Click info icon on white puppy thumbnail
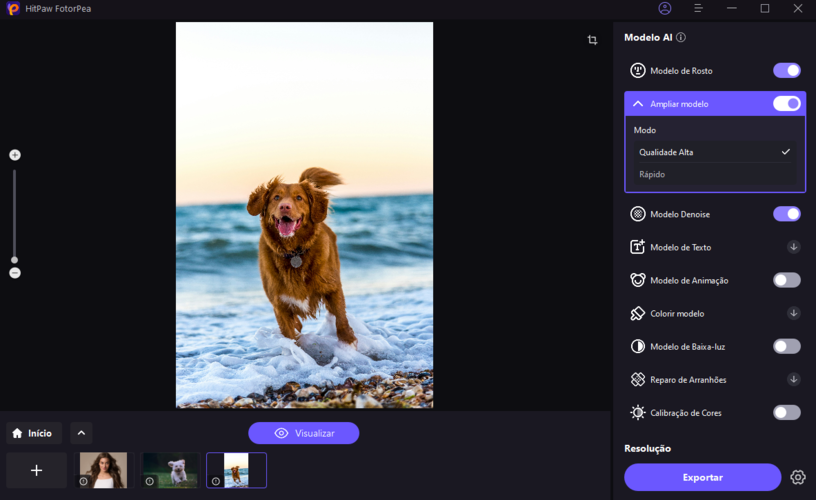The image size is (816, 500). (149, 481)
